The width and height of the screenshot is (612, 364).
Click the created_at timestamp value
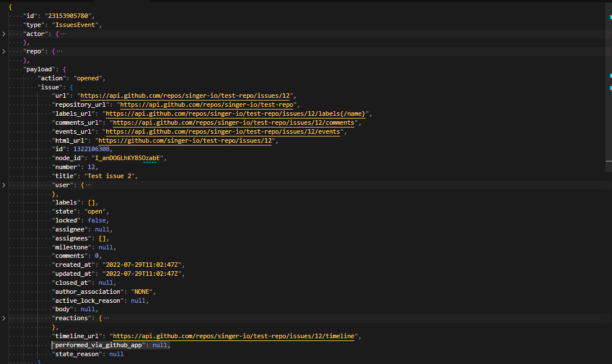(x=142, y=265)
